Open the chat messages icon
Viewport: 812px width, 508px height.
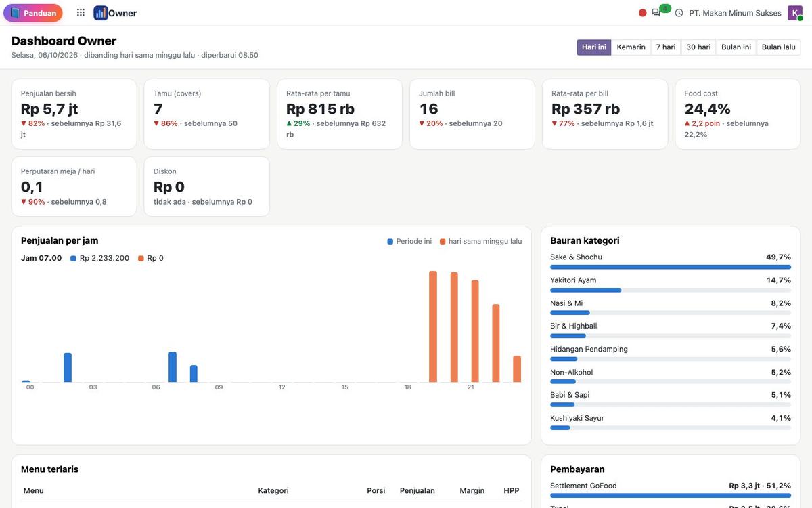click(656, 13)
